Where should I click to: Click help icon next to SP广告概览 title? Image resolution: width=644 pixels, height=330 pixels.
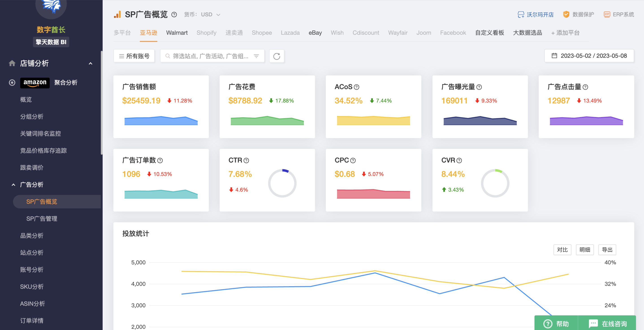(x=174, y=15)
